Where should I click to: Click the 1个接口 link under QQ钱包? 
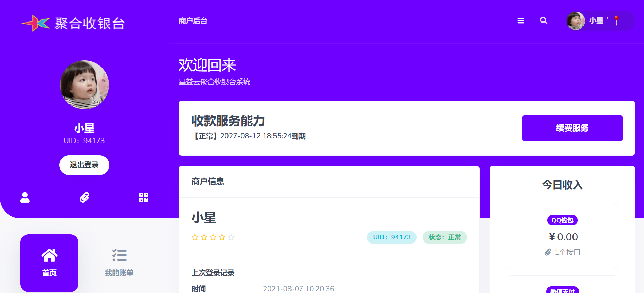click(x=567, y=252)
